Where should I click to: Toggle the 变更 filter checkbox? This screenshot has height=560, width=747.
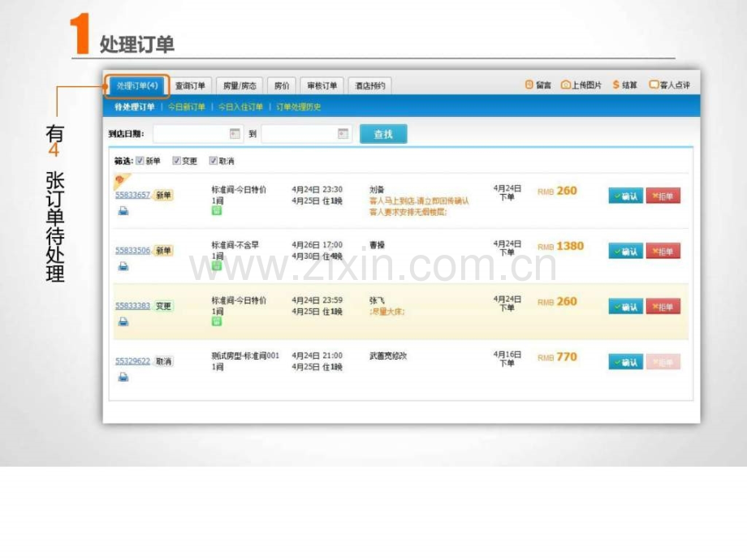pos(177,161)
